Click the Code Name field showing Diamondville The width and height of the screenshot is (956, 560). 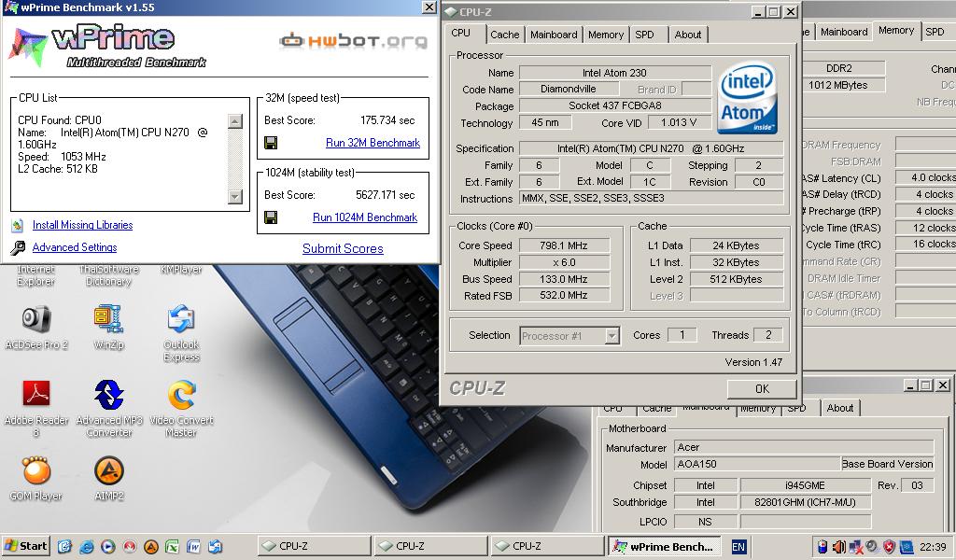(568, 89)
